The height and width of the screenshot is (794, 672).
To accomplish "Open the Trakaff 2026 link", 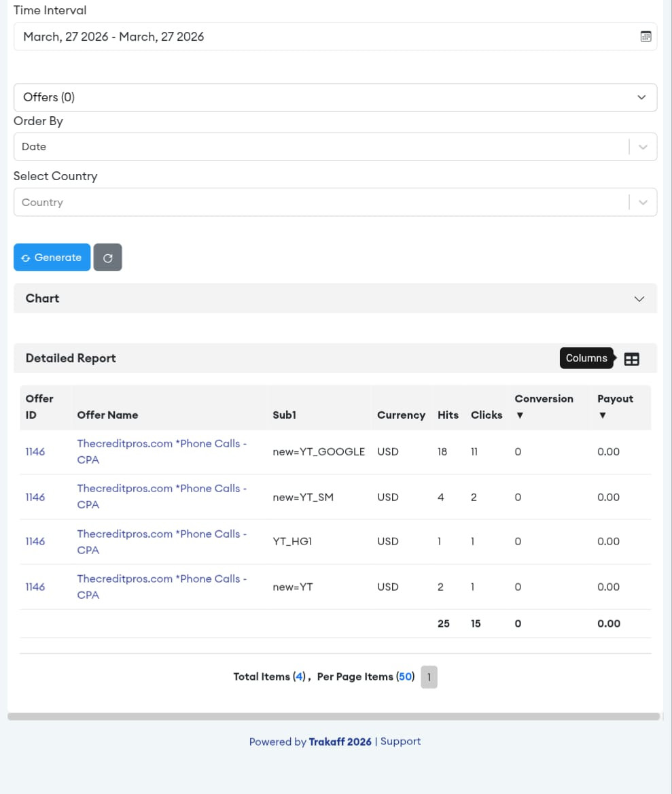I will [340, 742].
